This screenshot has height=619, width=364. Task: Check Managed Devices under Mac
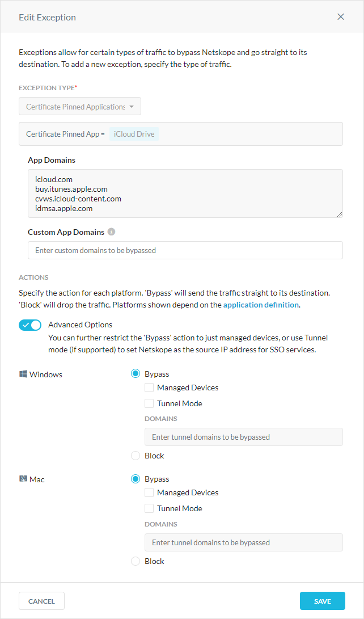(149, 492)
